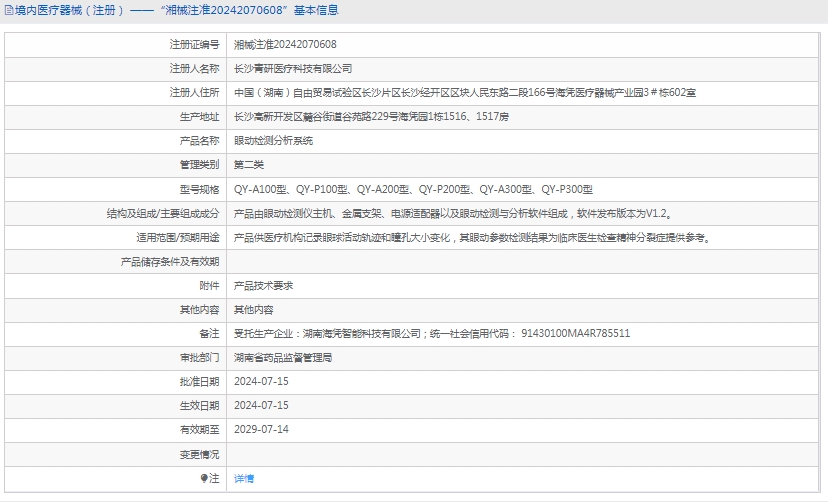This screenshot has height=502, width=828.
Task: Click the 其他内容 value cell
Action: (253, 310)
